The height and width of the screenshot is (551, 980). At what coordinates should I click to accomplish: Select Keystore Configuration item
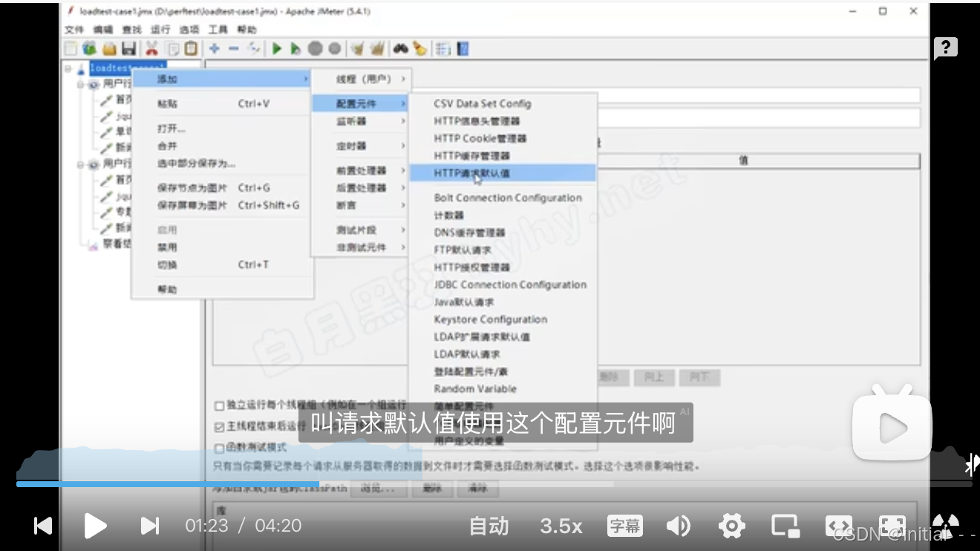tap(503, 319)
